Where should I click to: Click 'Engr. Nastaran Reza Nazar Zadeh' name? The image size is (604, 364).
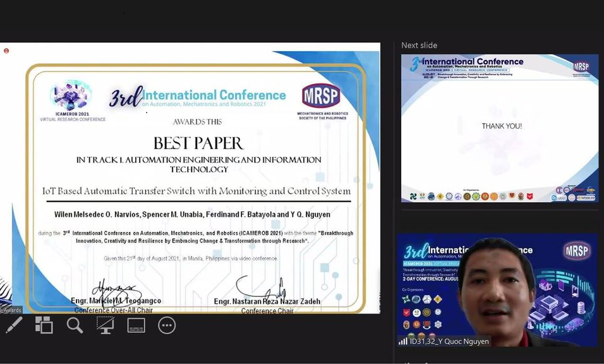[267, 301]
